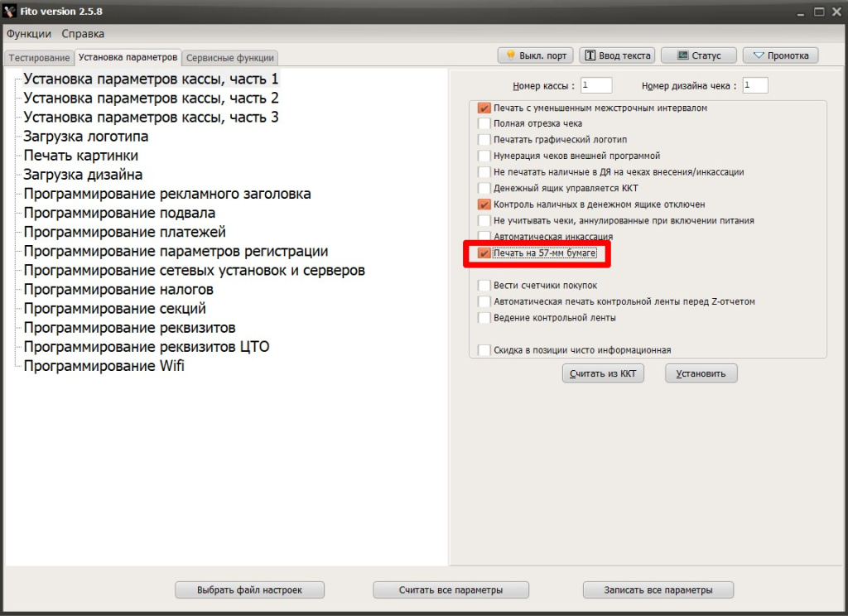Click the lightbulb "Выкл. порт" button

click(535, 55)
